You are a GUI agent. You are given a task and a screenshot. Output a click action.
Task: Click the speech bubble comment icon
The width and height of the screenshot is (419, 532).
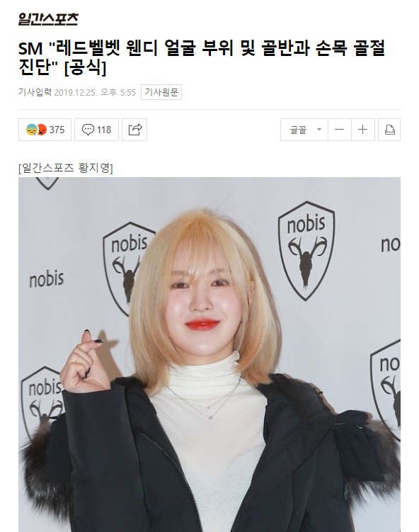(x=88, y=130)
